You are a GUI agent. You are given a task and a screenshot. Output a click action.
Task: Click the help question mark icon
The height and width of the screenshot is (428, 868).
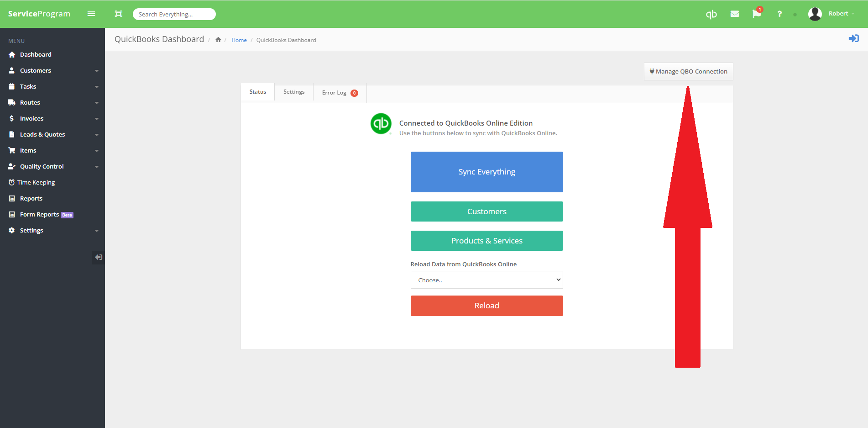click(x=779, y=14)
